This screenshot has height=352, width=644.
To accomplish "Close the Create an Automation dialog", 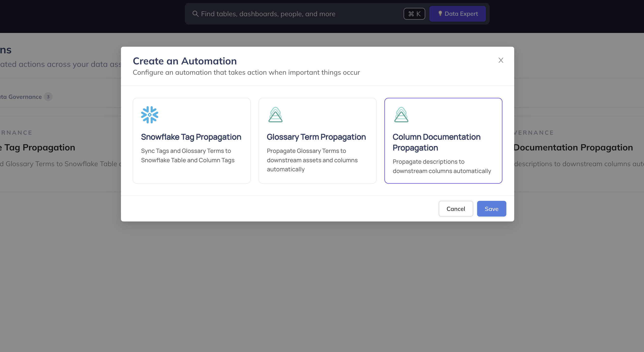I will [500, 60].
